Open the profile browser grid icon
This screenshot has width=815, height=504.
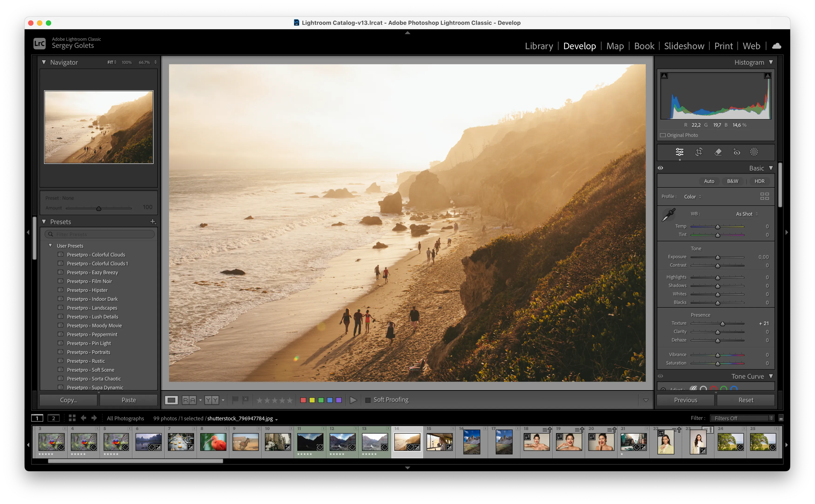[764, 196]
